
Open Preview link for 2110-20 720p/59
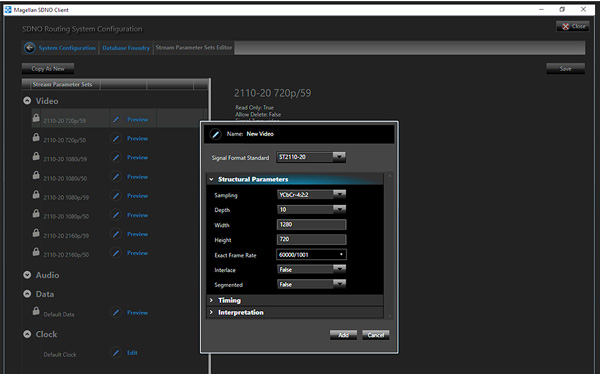[137, 119]
